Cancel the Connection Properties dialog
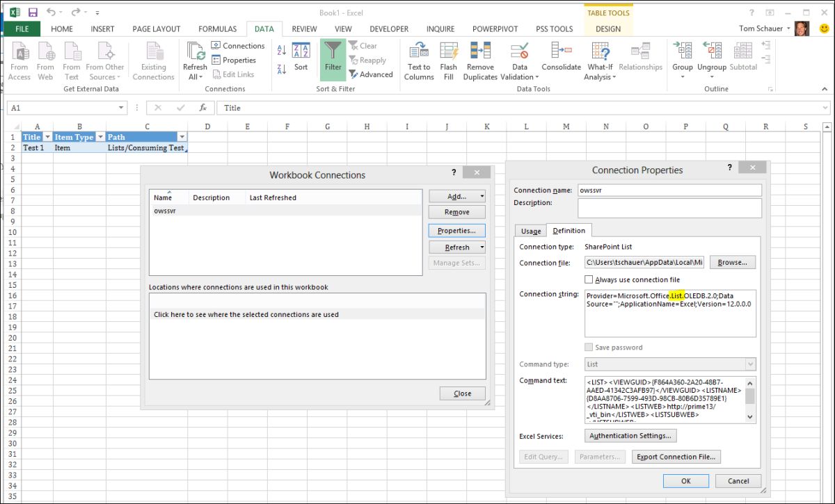 (x=738, y=481)
